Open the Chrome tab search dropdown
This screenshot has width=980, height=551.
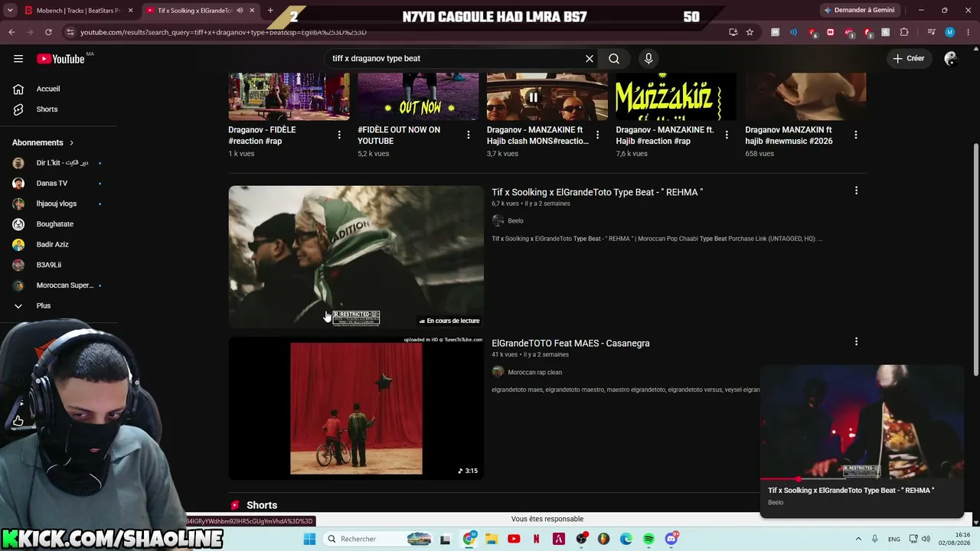coord(10,10)
